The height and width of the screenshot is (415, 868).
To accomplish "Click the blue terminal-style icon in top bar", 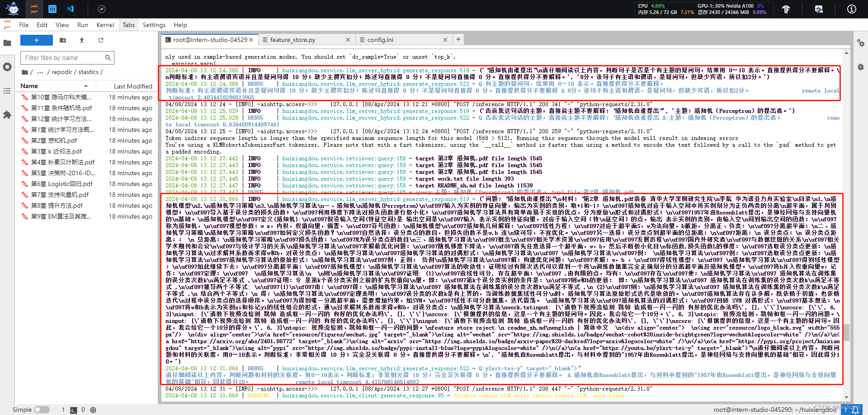I will pyautogui.click(x=52, y=9).
